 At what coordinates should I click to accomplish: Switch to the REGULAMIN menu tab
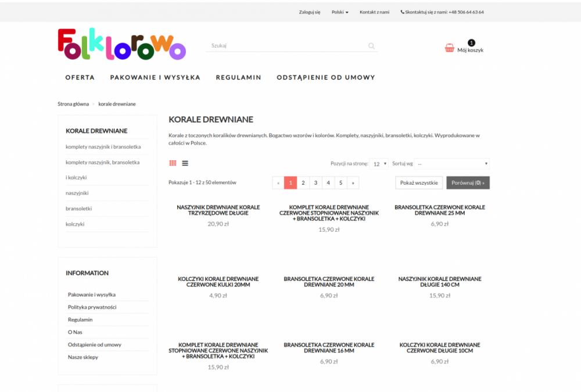coord(238,77)
